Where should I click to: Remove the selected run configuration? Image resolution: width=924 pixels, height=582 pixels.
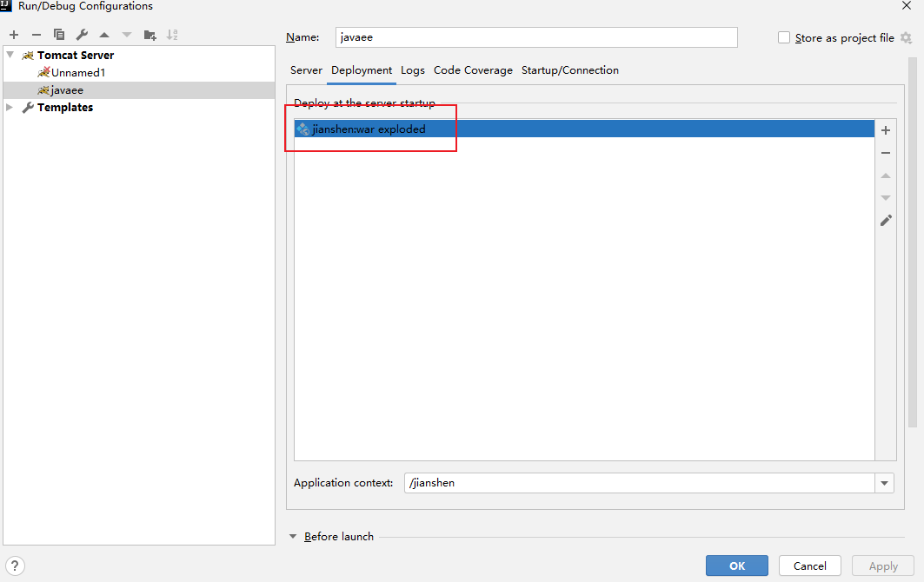click(x=37, y=35)
